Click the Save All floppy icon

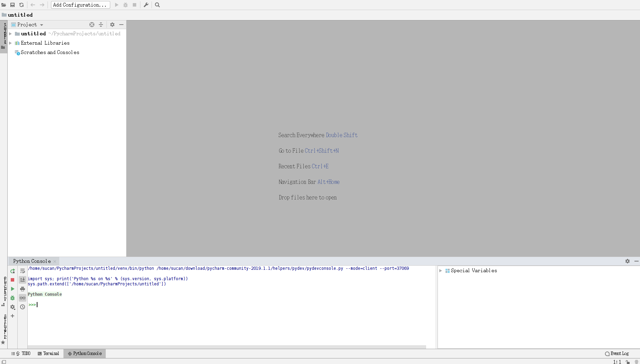(12, 5)
